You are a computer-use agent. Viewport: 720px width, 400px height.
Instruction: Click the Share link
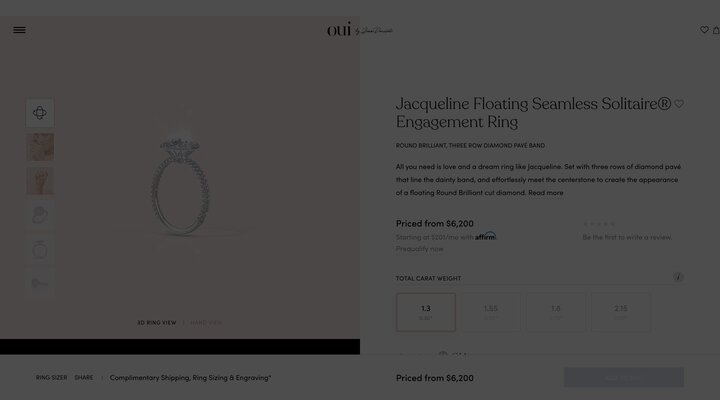point(84,378)
